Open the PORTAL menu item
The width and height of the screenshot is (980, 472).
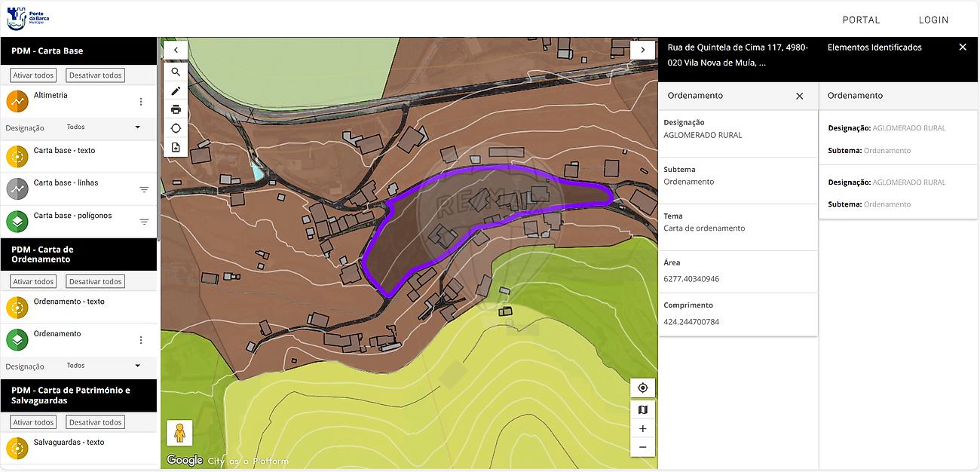point(861,20)
